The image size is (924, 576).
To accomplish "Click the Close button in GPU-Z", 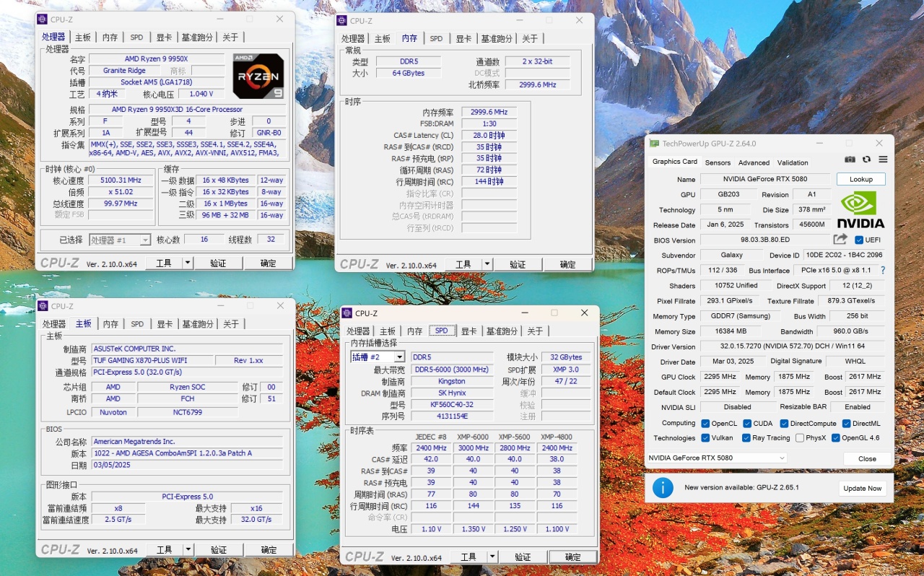I will pyautogui.click(x=867, y=458).
